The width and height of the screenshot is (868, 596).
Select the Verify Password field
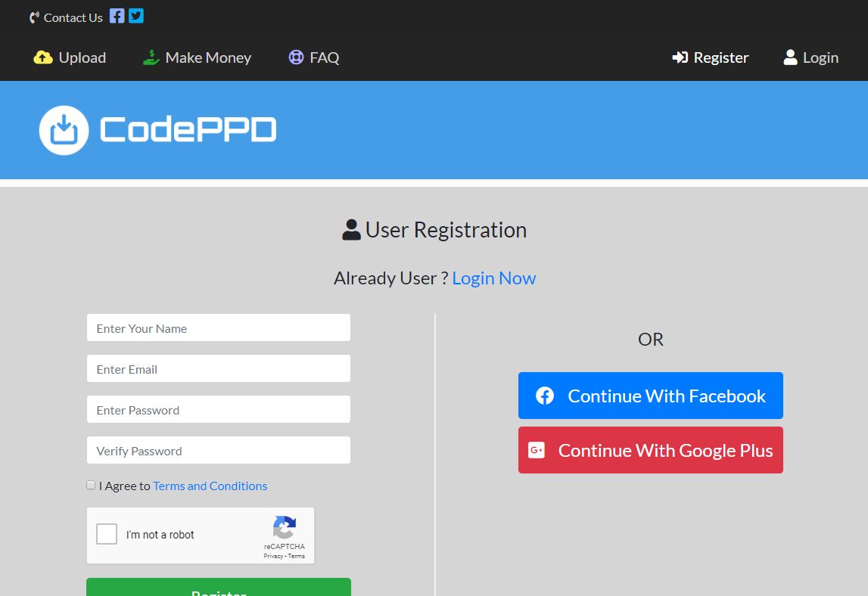pyautogui.click(x=219, y=451)
